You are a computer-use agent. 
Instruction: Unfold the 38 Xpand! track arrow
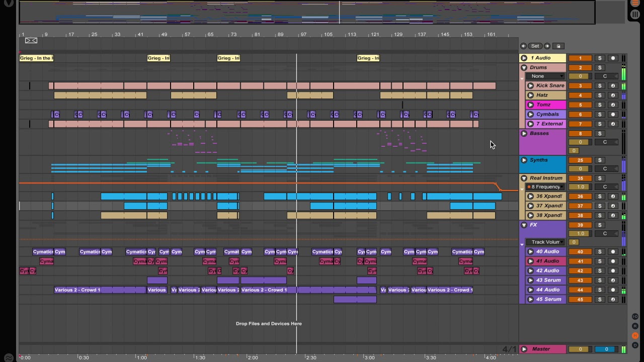click(x=530, y=215)
